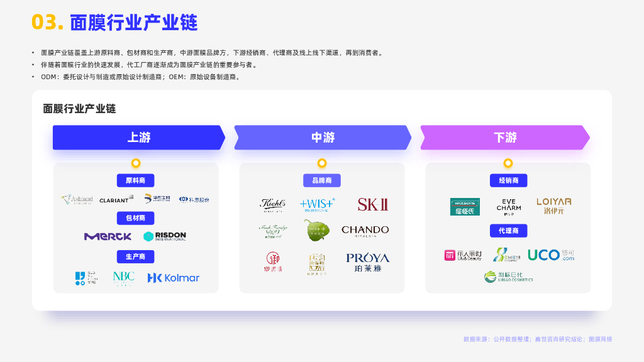Click the bullet starting 伴随着面膜行业
The width and height of the screenshot is (644, 362).
pos(150,65)
